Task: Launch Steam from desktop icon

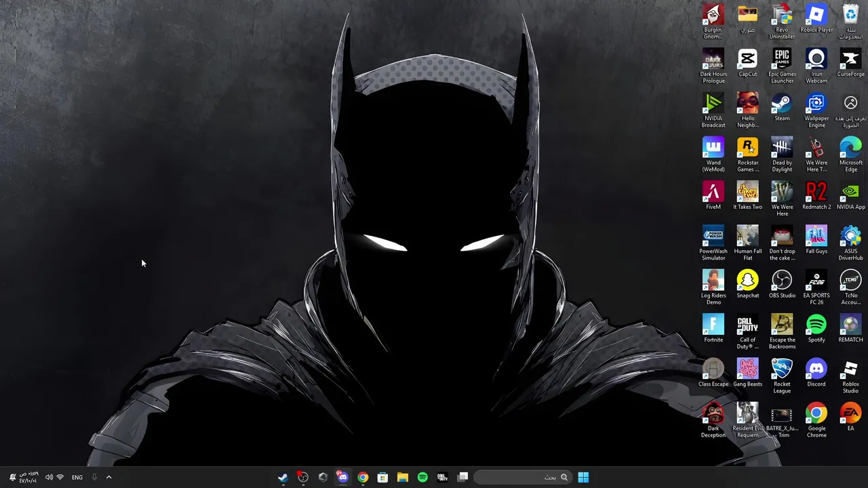Action: (782, 107)
